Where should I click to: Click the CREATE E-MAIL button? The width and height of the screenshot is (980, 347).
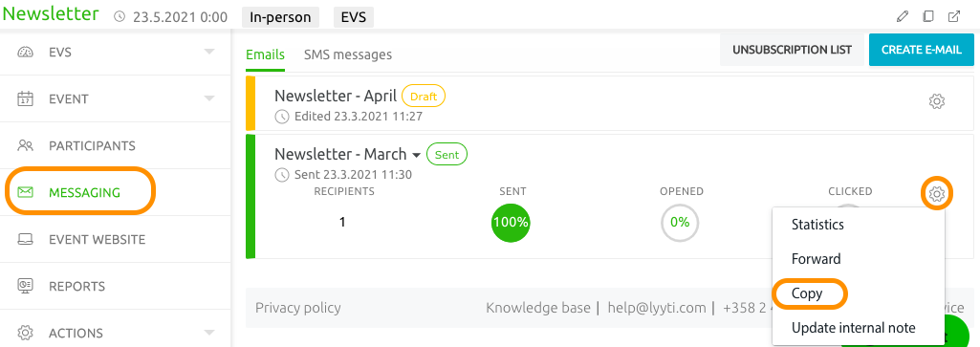click(x=922, y=50)
